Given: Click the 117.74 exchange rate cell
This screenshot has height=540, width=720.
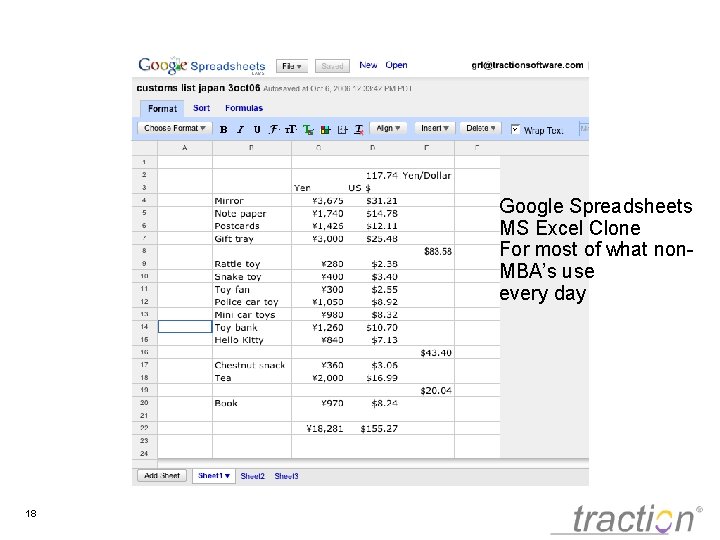Looking at the screenshot, I should (x=372, y=175).
